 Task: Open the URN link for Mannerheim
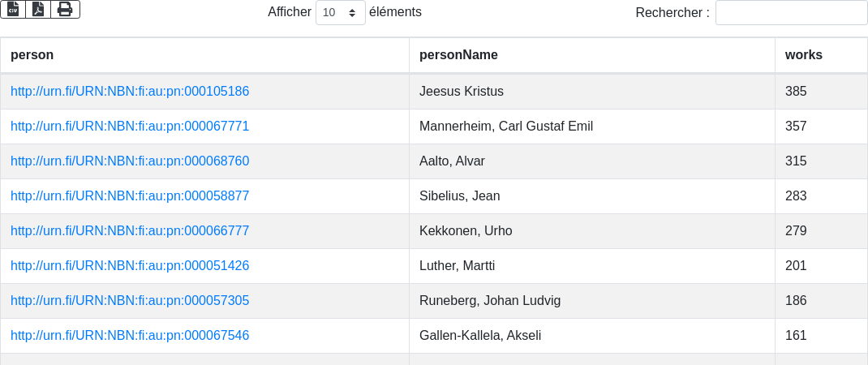130,127
